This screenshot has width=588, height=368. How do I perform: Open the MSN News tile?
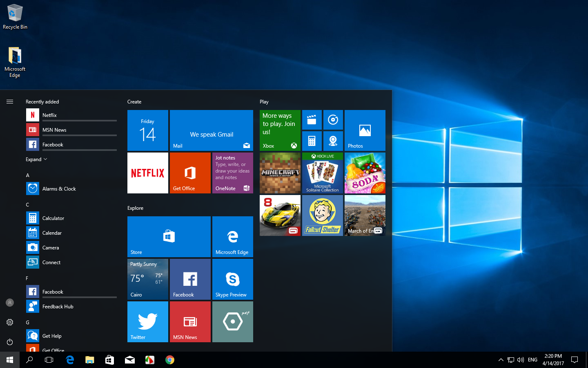click(190, 322)
